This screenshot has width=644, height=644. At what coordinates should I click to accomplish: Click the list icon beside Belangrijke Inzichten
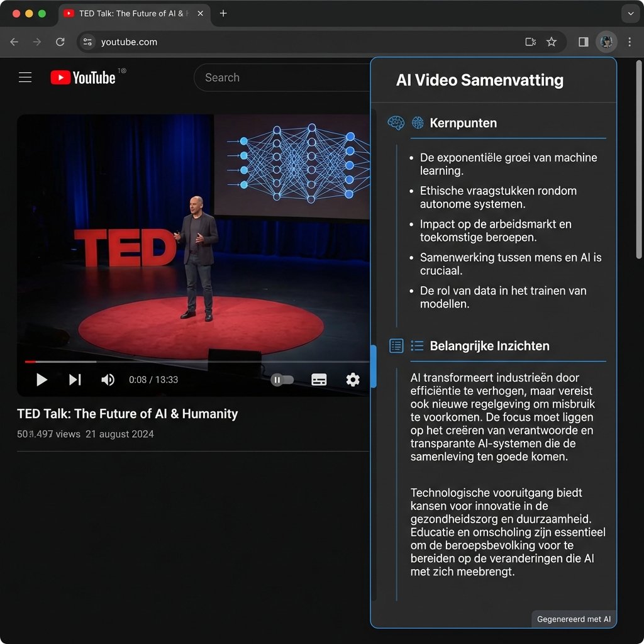(396, 346)
